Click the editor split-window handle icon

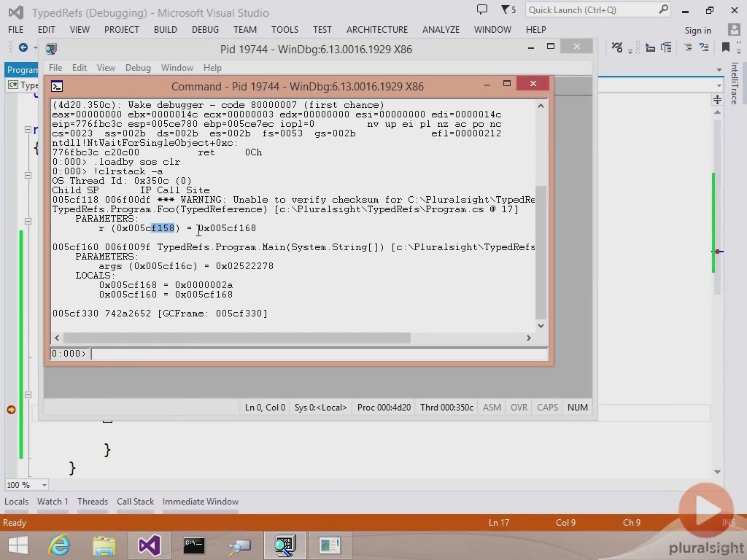tap(718, 99)
